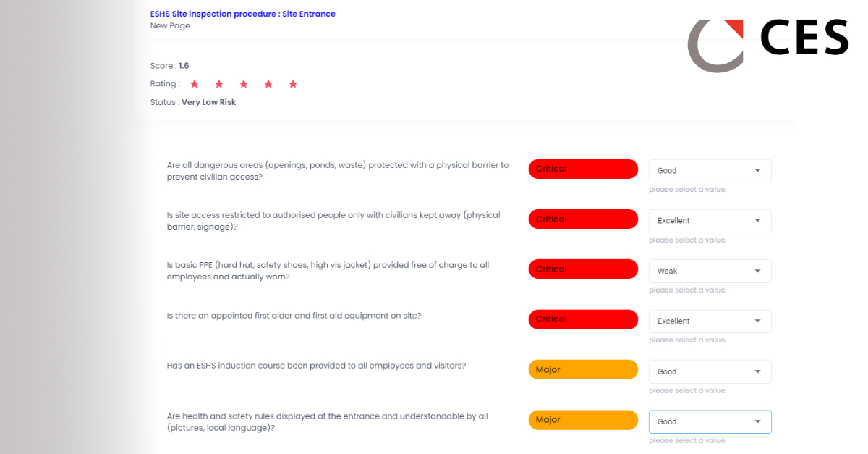Click the ESHS Site inspection procedure title link
This screenshot has width=868, height=454.
coord(243,14)
